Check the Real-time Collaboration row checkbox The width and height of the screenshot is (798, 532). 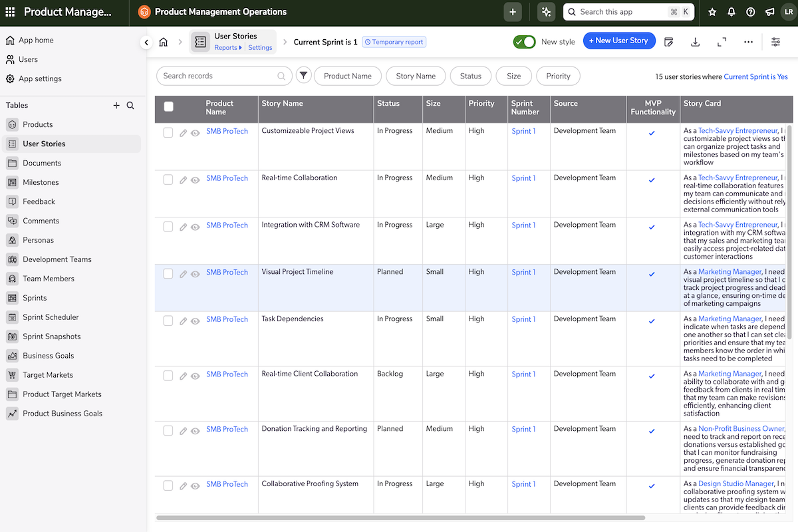tap(168, 180)
